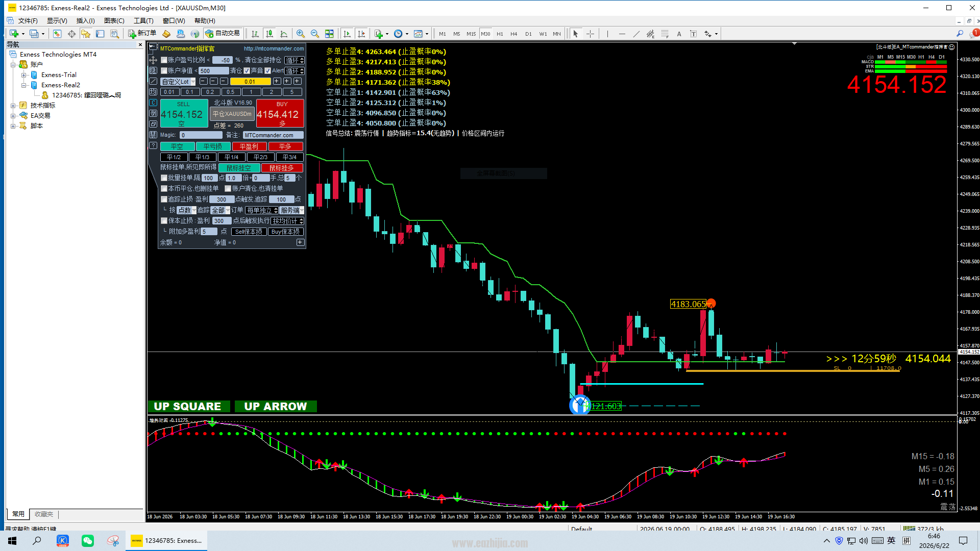The height and width of the screenshot is (551, 980).
Task: Click the 平盈利 close-profit button
Action: coord(249,146)
